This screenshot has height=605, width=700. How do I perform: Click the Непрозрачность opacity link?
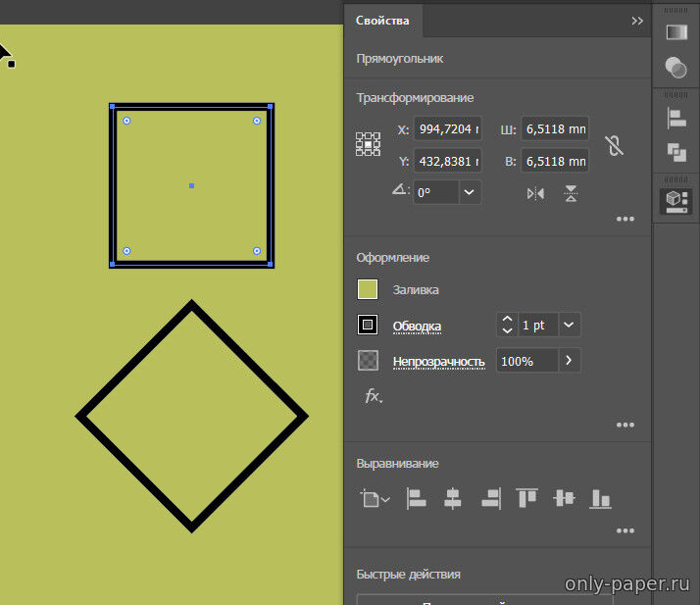438,362
